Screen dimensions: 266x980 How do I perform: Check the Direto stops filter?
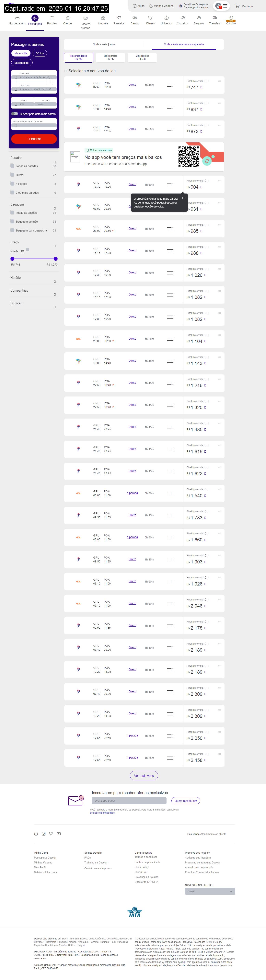[x=13, y=175]
